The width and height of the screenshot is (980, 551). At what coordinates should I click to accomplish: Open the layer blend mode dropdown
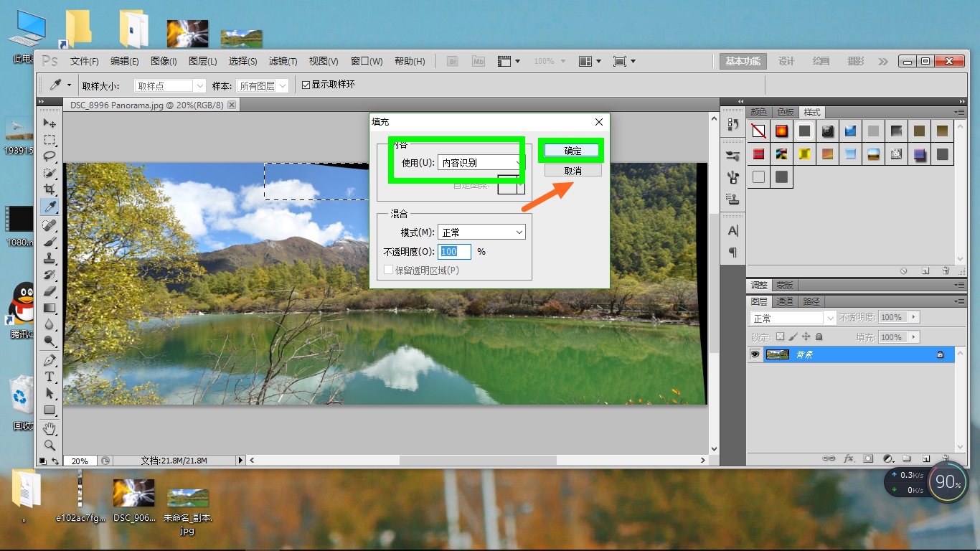pyautogui.click(x=793, y=318)
